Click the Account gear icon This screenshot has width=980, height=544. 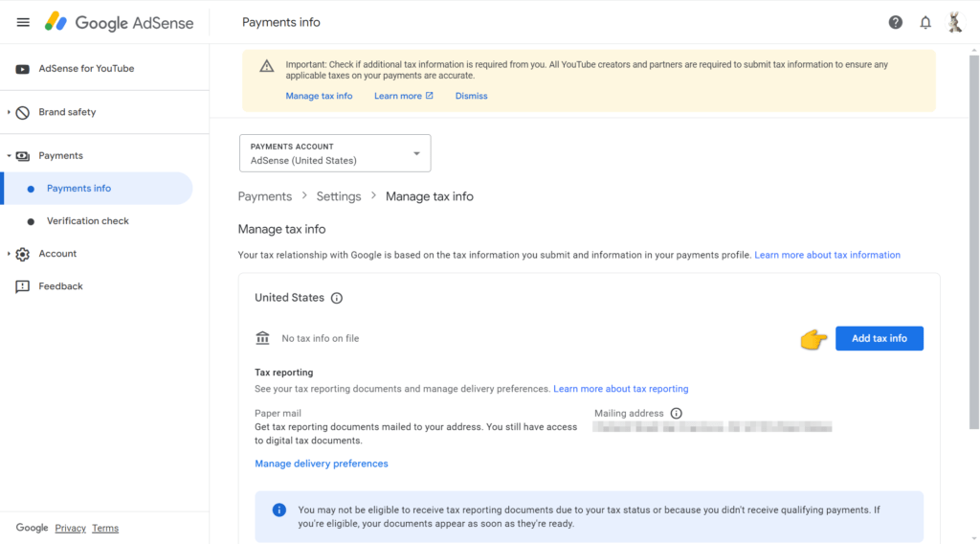click(23, 254)
